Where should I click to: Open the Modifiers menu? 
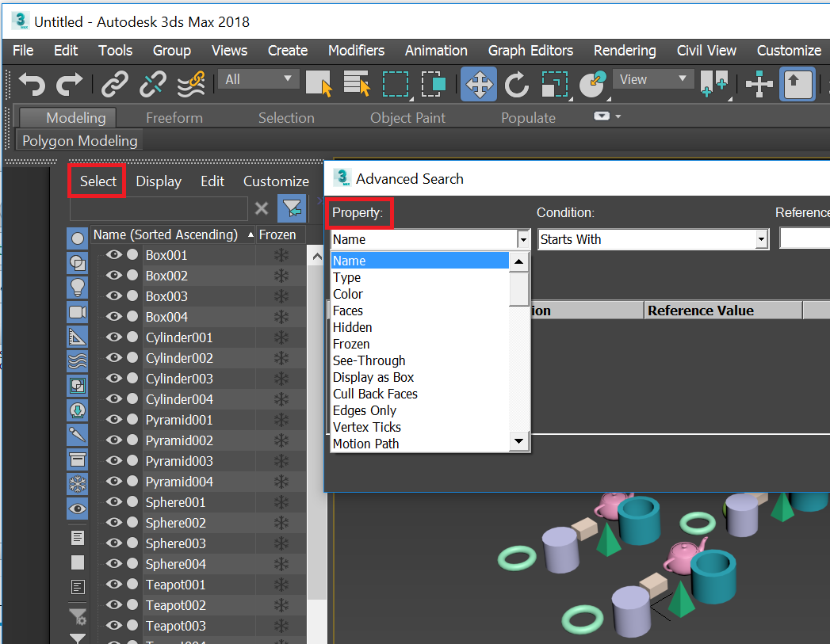tap(356, 51)
